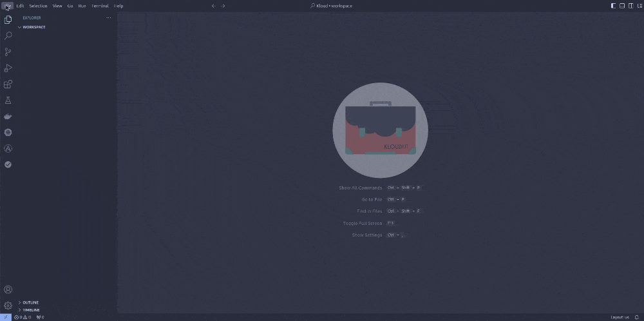This screenshot has width=644, height=321.
Task: Click the forwarded ports count in status bar
Action: coord(40,317)
